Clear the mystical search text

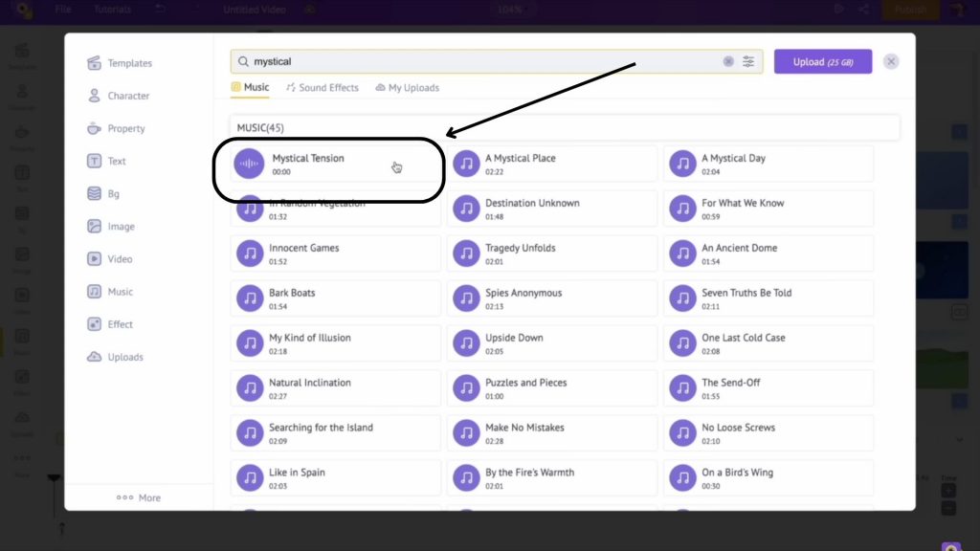click(728, 61)
